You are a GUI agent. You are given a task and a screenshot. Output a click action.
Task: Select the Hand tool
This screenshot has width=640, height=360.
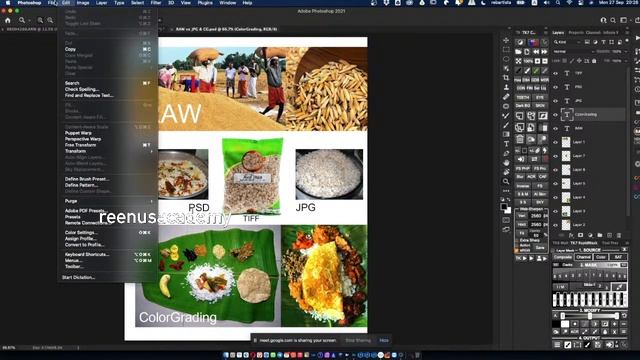coord(506,162)
